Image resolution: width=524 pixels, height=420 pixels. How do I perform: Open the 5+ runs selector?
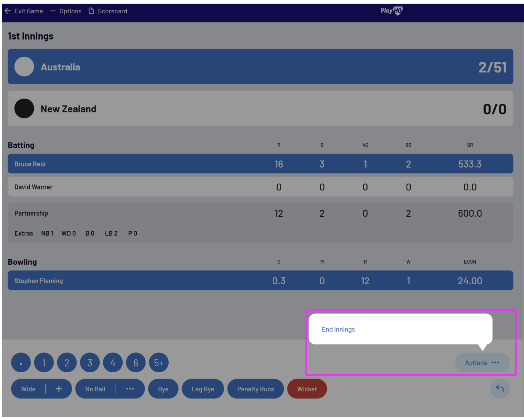click(x=159, y=363)
